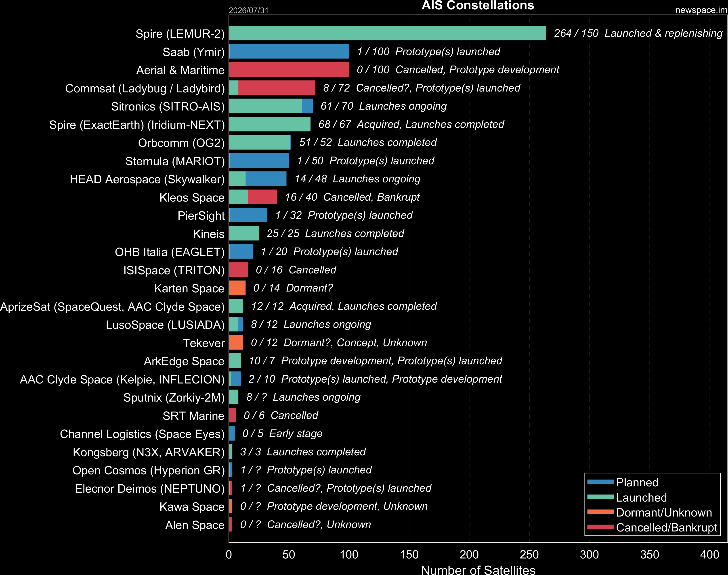The width and height of the screenshot is (728, 575).
Task: Click the Planned blue legend swatch
Action: [x=600, y=482]
